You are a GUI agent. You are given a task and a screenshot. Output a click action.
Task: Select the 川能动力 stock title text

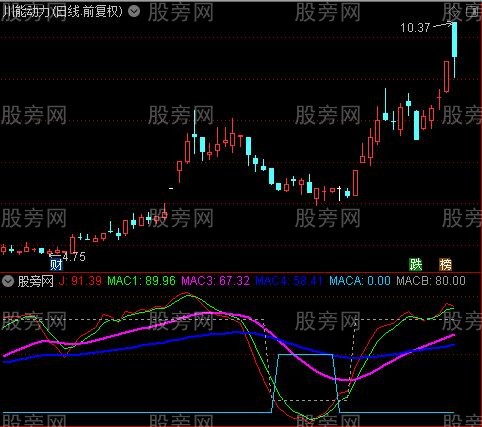point(26,12)
